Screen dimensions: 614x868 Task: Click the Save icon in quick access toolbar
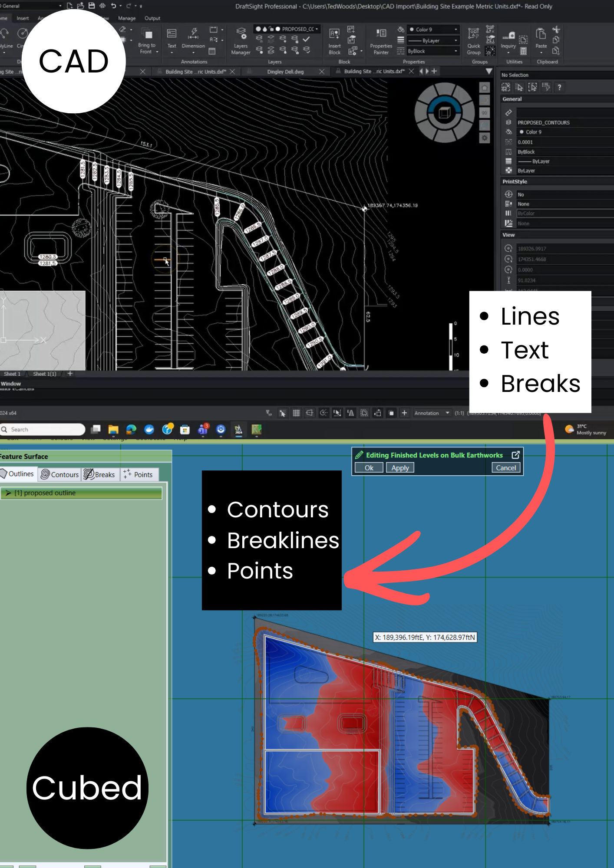92,6
